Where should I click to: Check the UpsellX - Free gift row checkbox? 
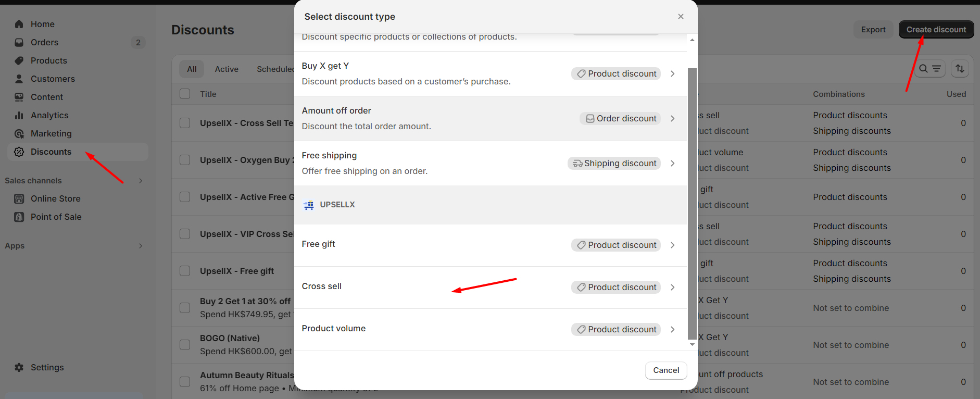point(185,271)
